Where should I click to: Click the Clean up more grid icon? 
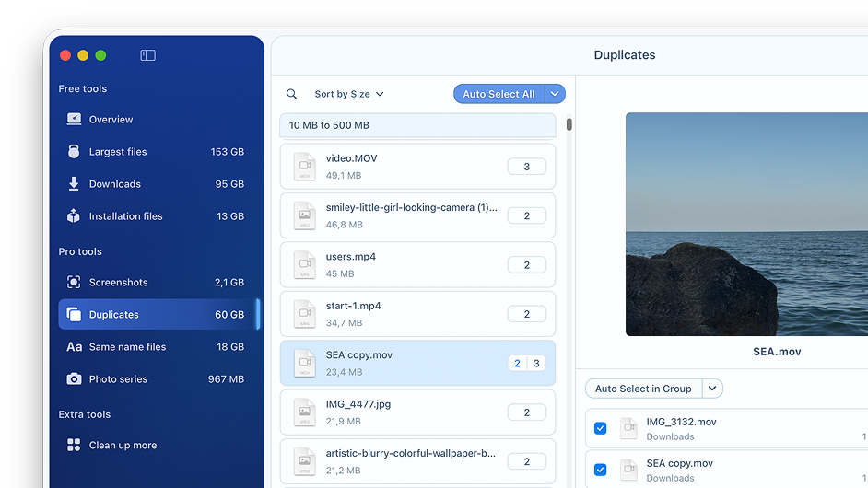74,445
